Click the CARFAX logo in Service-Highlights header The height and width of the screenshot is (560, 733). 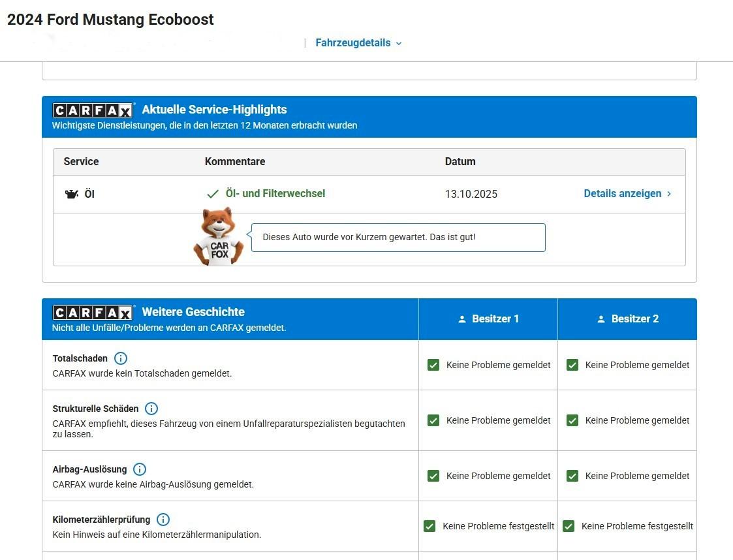(x=93, y=110)
